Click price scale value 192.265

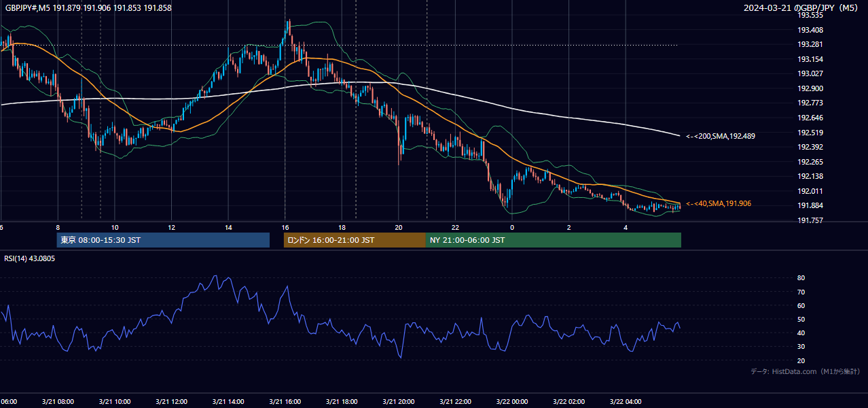pos(810,162)
